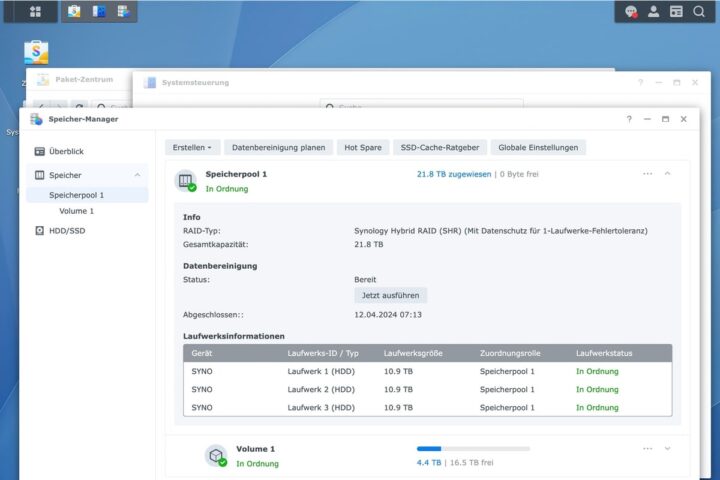The width and height of the screenshot is (720, 480).
Task: Click the desktop search magnifier icon
Action: point(700,11)
